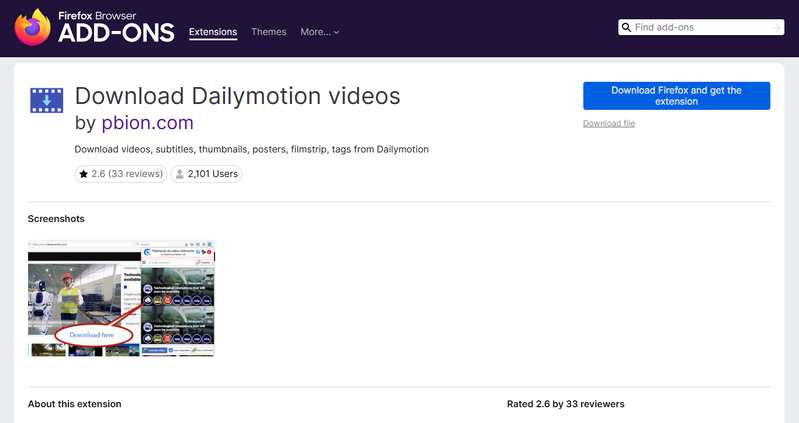Image resolution: width=799 pixels, height=423 pixels.
Task: Select the extension description text line
Action: [251, 149]
